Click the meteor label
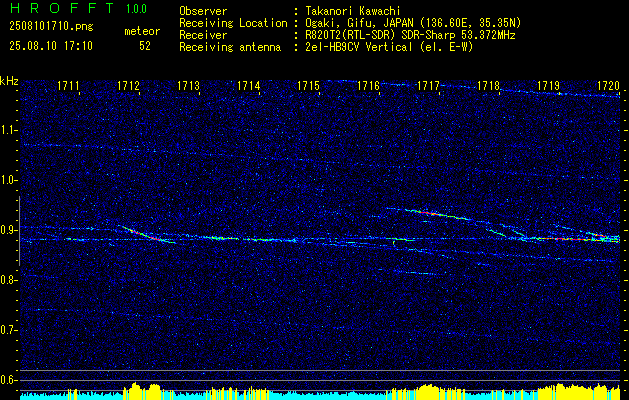The image size is (629, 400). (142, 31)
